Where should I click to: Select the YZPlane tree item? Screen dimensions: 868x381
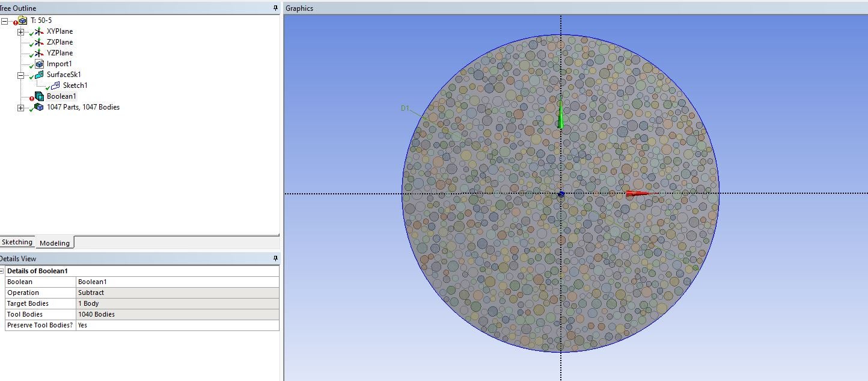pyautogui.click(x=60, y=53)
